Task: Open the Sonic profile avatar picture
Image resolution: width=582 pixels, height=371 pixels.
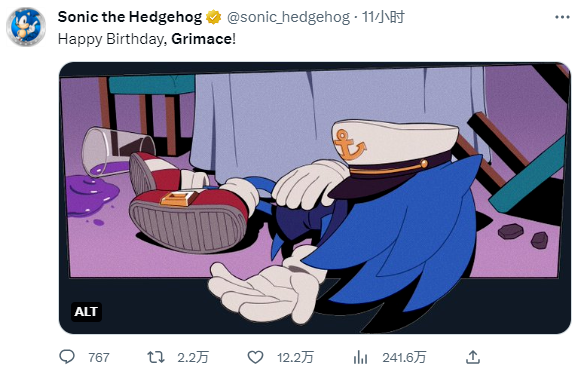Action: [x=26, y=27]
